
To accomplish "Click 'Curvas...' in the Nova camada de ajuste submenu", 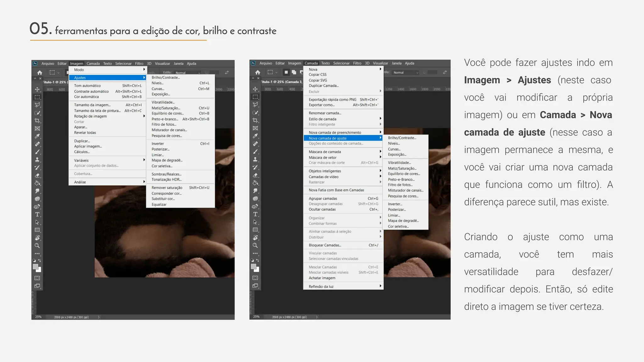I will pos(394,149).
